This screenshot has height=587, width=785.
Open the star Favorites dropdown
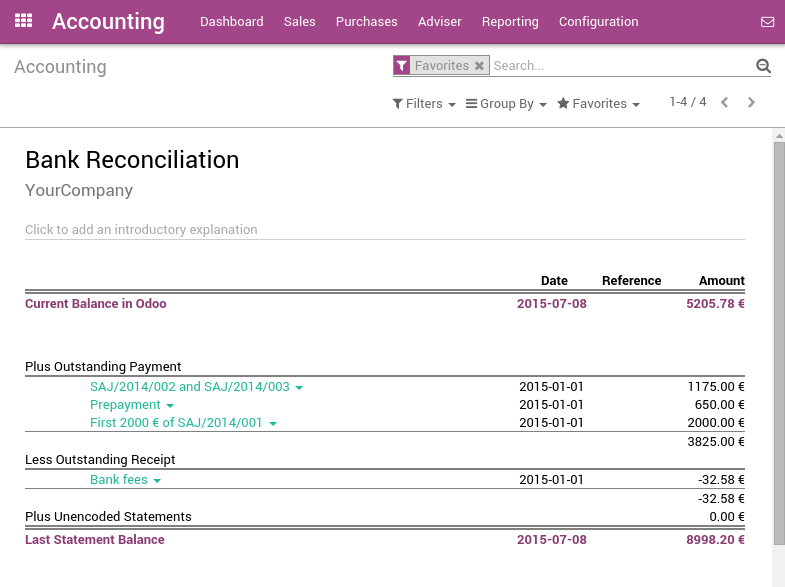598,104
